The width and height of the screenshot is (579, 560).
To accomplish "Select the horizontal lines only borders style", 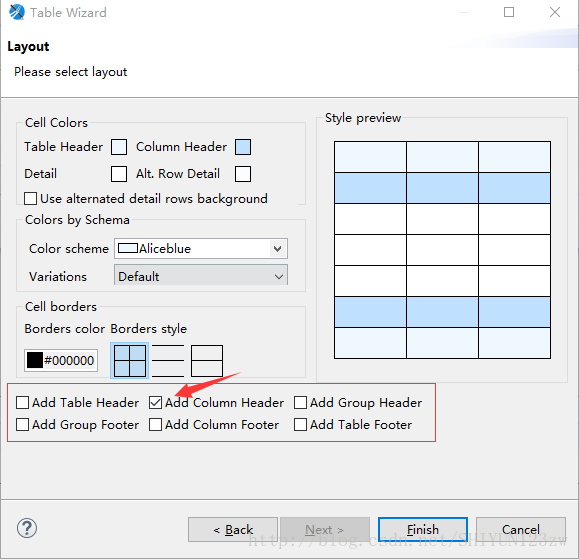I will coord(168,361).
